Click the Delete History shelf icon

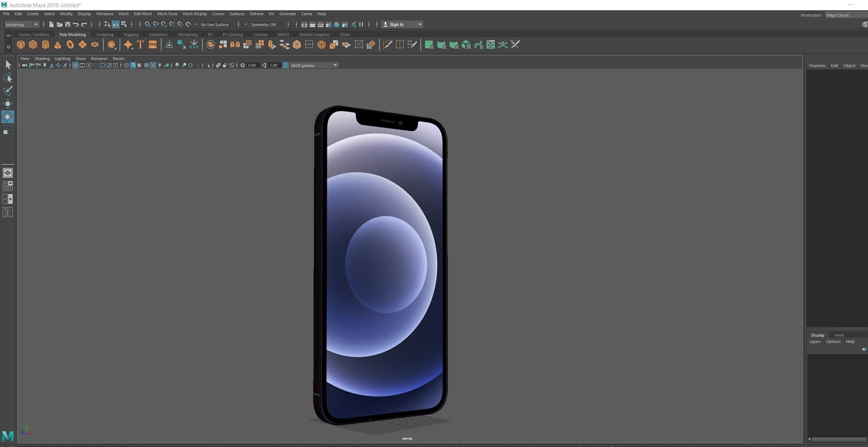(x=182, y=45)
